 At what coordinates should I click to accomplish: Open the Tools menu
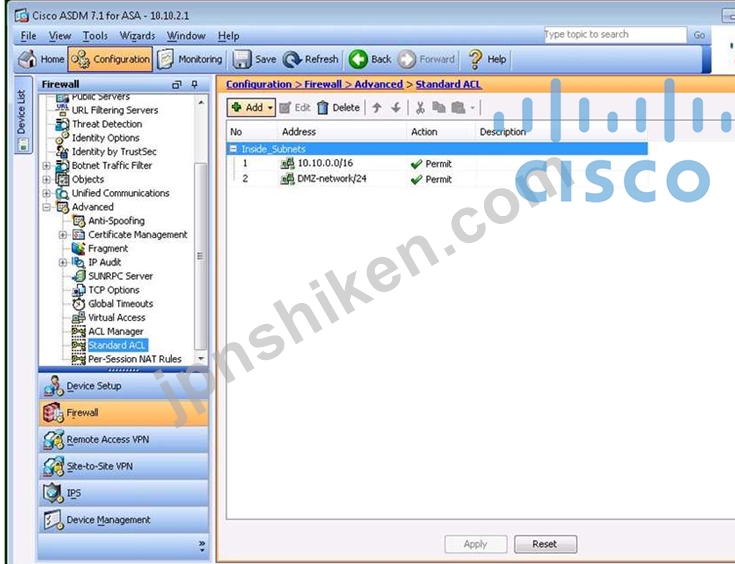tap(95, 36)
